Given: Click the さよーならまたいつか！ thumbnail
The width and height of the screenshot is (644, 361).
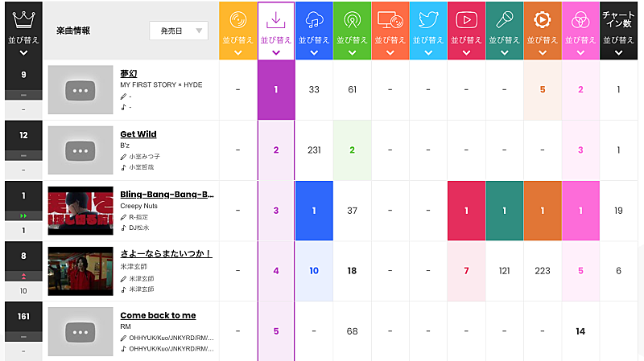Looking at the screenshot, I should tap(80, 271).
